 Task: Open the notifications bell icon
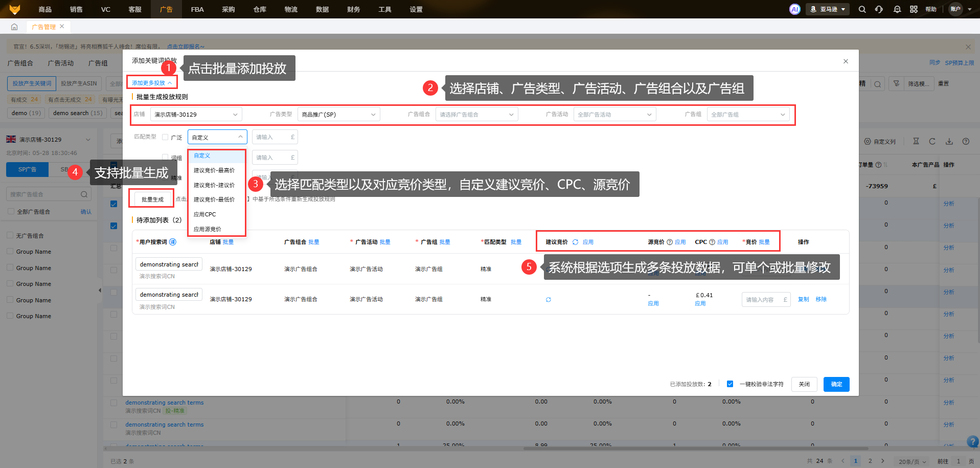897,9
